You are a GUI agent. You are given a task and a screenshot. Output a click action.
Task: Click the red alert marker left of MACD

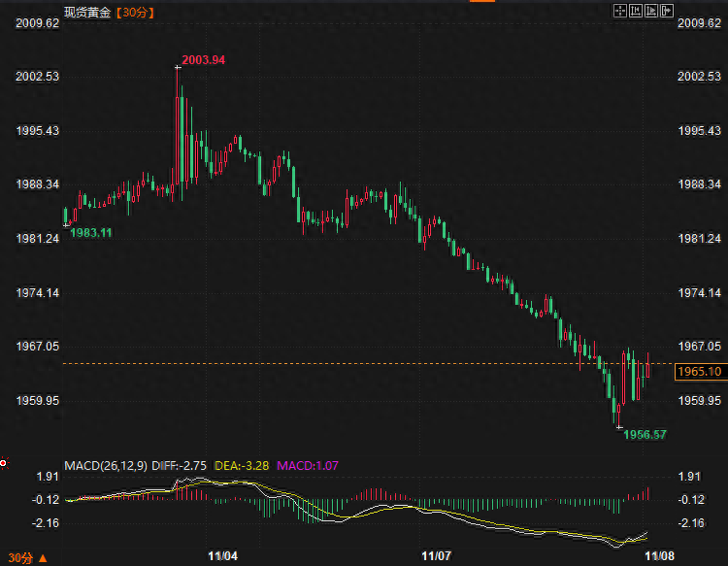coord(3,462)
